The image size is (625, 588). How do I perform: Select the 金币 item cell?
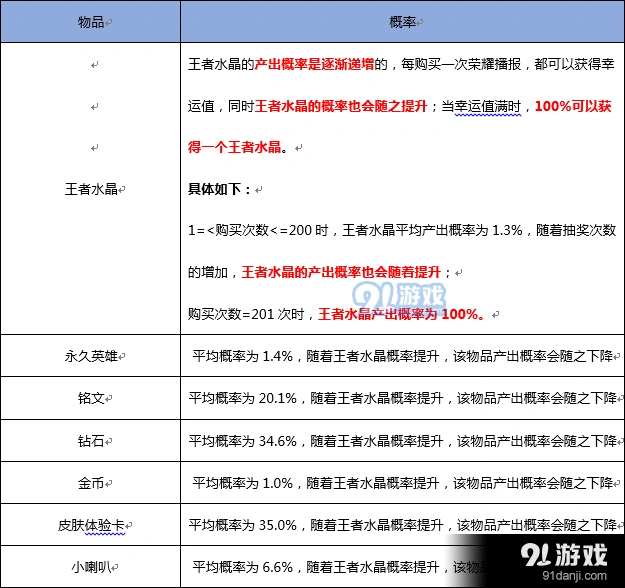[90, 483]
